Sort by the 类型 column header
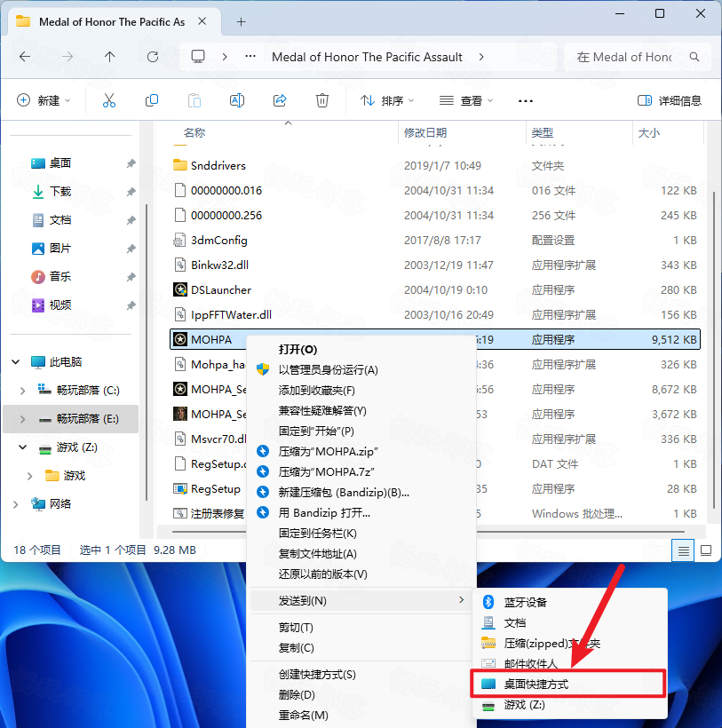Viewport: 722px width, 728px height. point(579,133)
